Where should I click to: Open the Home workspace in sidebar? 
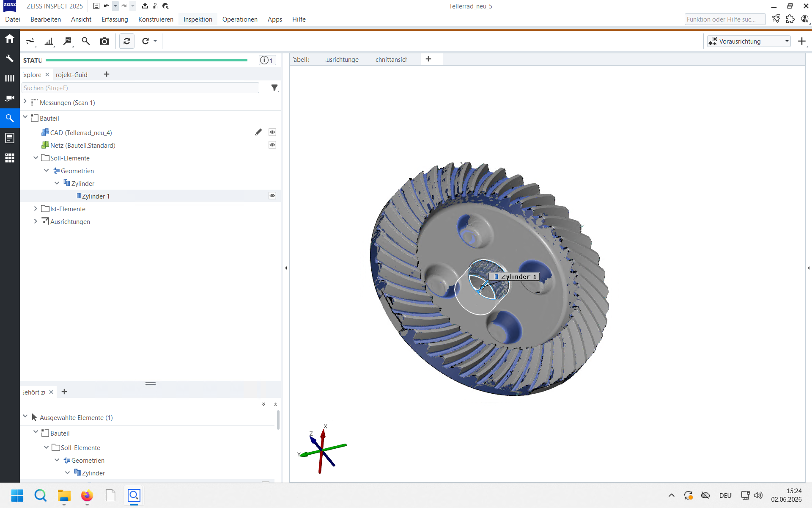click(10, 39)
